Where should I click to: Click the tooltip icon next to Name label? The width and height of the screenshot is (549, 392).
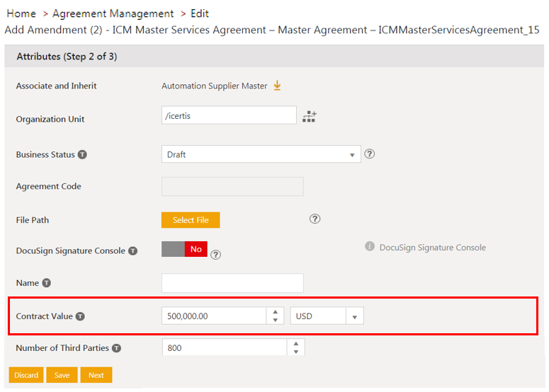click(x=47, y=283)
